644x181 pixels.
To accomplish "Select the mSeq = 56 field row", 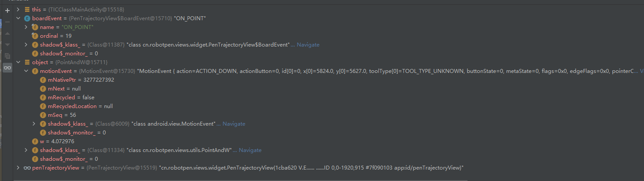I will coord(328,115).
